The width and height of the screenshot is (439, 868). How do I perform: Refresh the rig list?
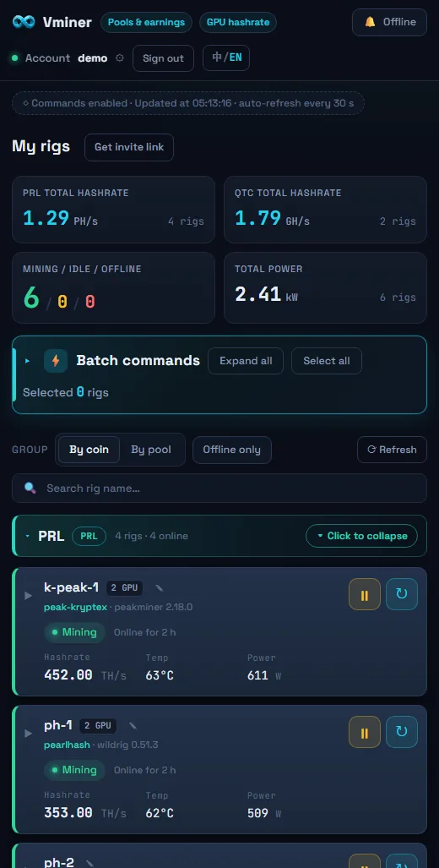392,450
